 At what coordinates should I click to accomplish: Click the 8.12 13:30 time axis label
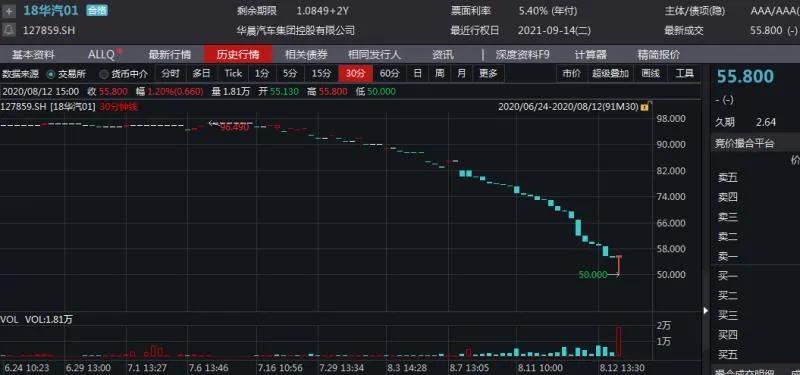coord(621,367)
